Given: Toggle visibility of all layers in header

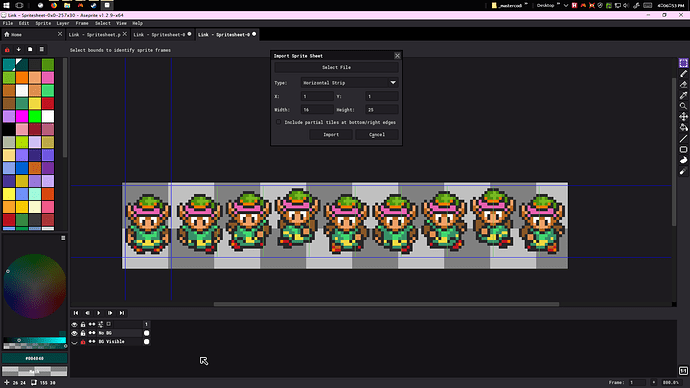Looking at the screenshot, I should point(74,324).
